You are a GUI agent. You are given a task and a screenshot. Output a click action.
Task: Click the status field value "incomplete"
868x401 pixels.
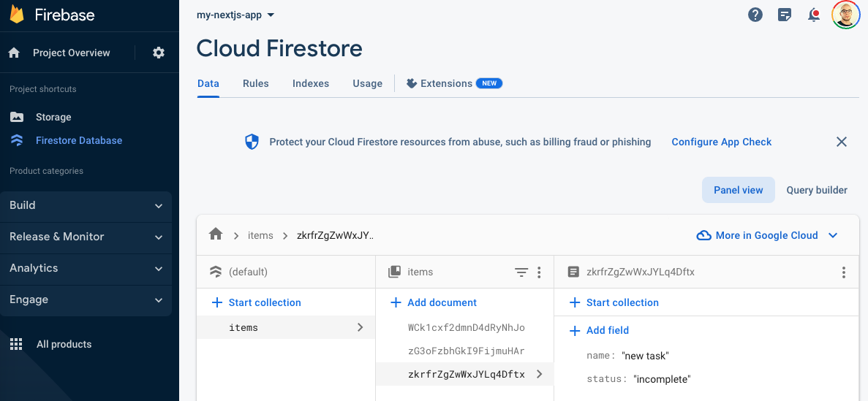[662, 379]
